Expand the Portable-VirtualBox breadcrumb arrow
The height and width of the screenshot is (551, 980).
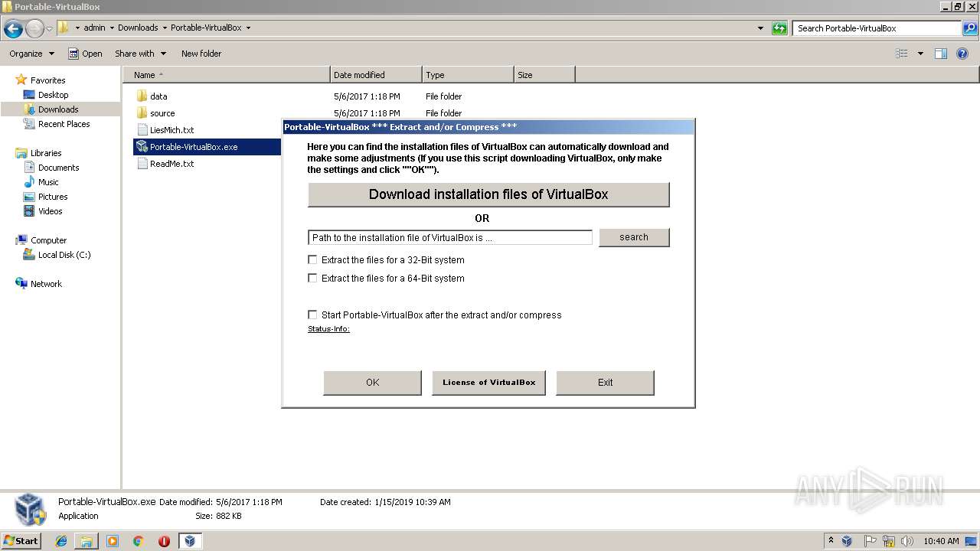(x=248, y=28)
